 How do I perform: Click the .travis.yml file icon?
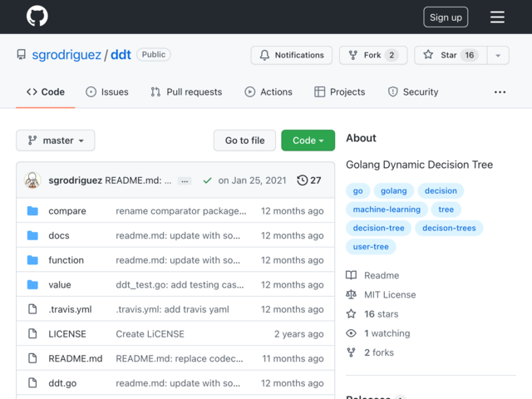[32, 309]
